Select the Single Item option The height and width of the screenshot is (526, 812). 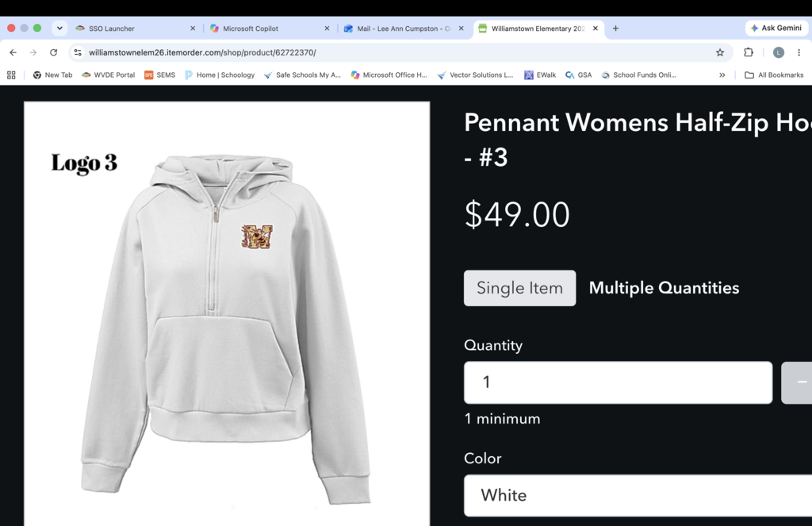[x=519, y=288]
